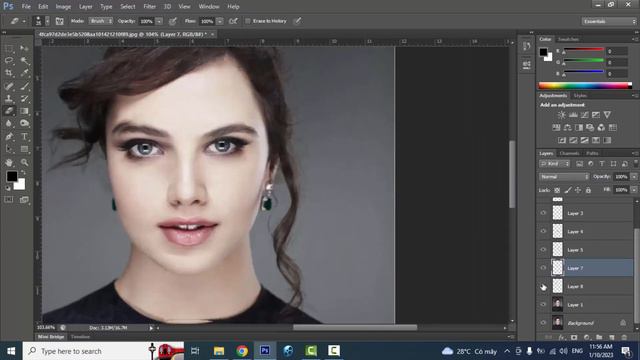Switch to the Paths tab
The width and height of the screenshot is (640, 360).
(592, 153)
